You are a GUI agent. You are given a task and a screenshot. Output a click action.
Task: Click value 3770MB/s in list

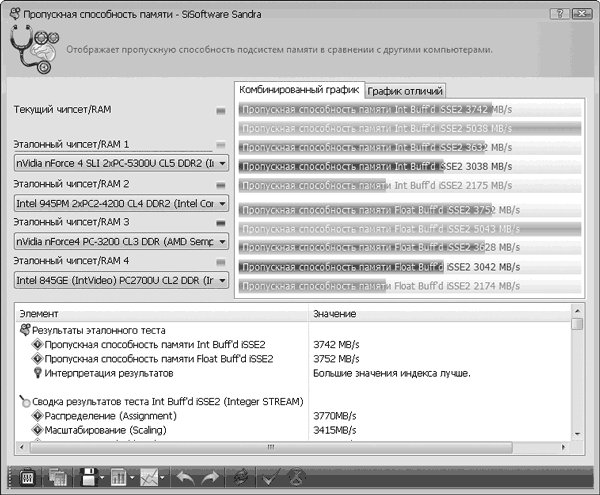tap(335, 416)
